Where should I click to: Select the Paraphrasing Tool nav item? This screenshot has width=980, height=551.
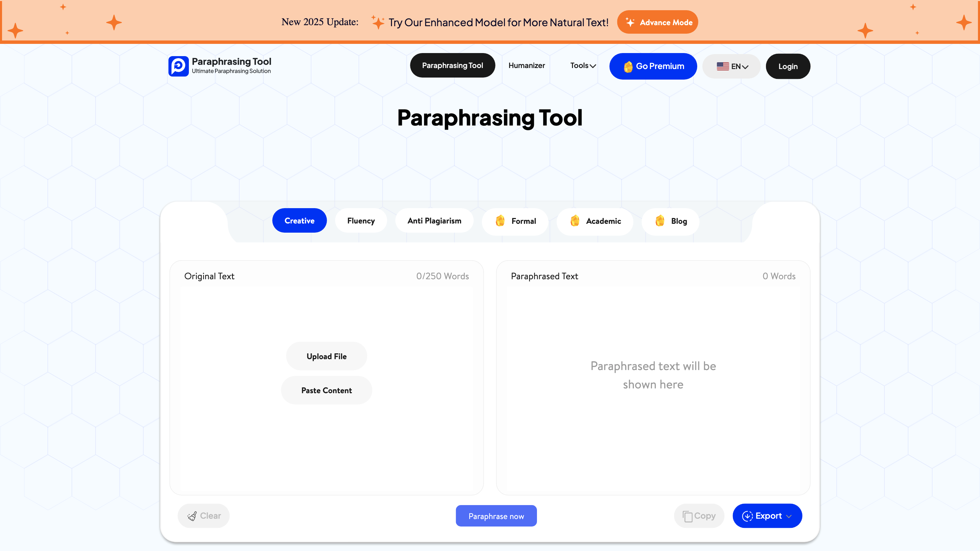point(452,65)
